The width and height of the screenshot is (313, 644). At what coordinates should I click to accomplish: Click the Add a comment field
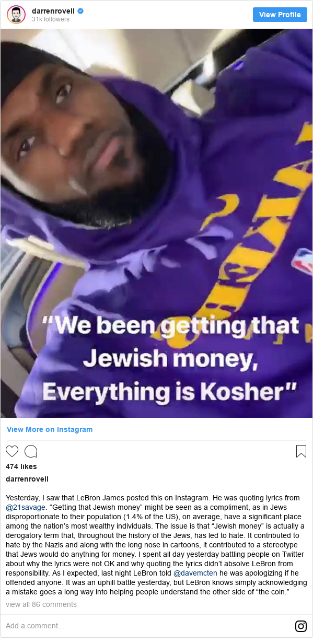146,626
